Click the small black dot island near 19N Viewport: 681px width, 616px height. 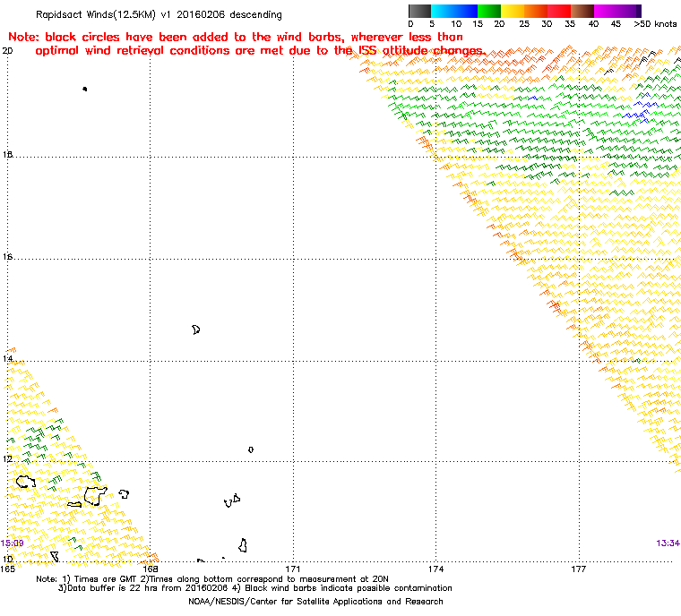click(85, 89)
